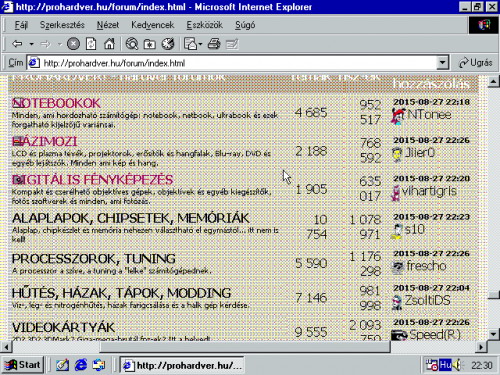500x375 pixels.
Task: Open the Kedvencek menu
Action: pos(153,25)
